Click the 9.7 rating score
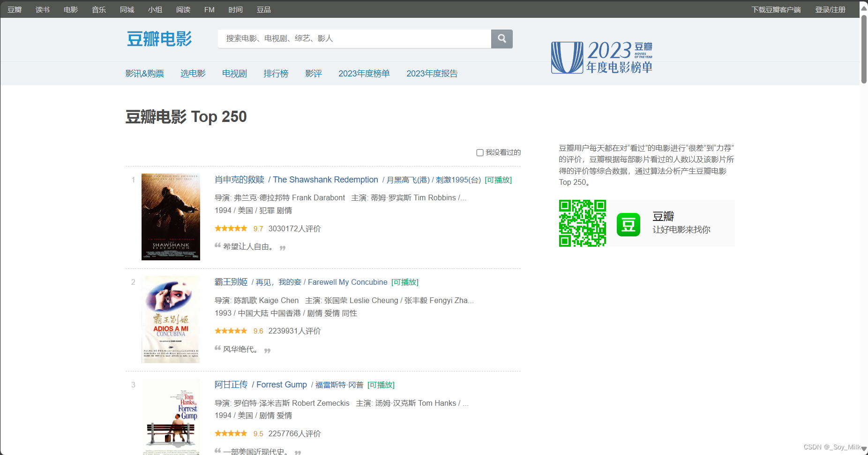 [x=258, y=229]
